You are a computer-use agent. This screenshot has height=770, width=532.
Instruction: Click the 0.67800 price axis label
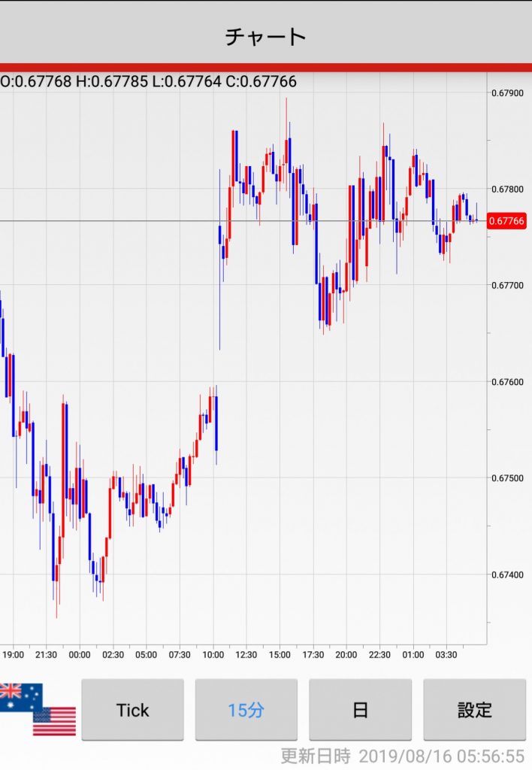pos(507,189)
